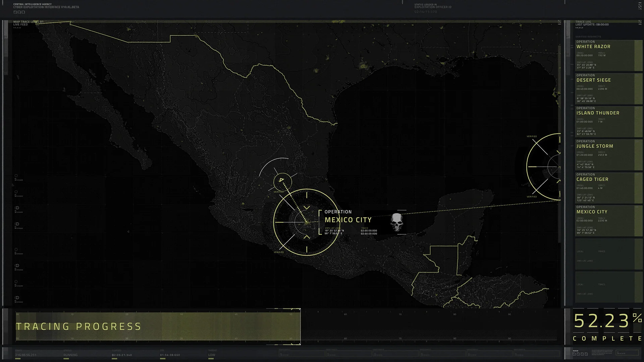Select the large Mexico City targeting crosshair

point(306,222)
